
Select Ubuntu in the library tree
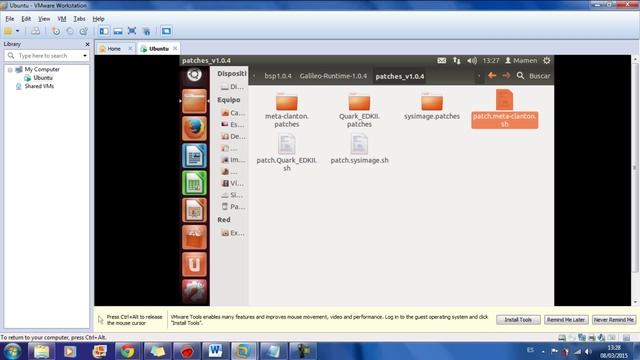tap(43, 78)
